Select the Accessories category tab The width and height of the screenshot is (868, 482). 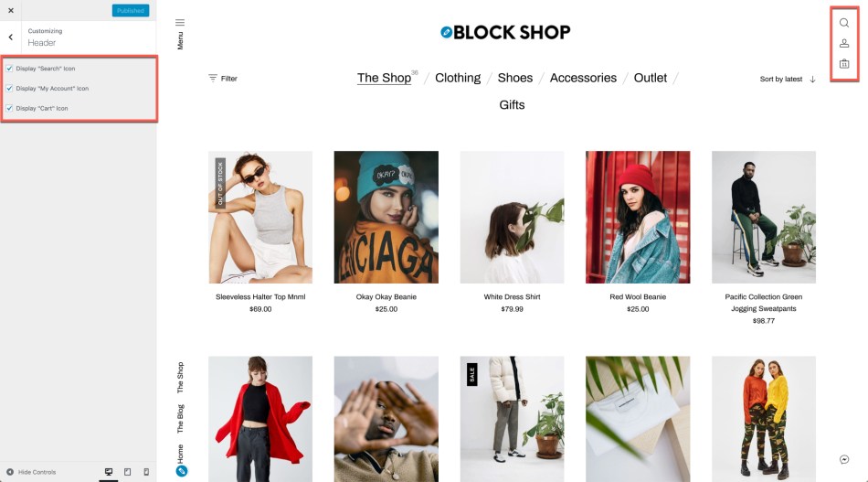[x=583, y=78]
